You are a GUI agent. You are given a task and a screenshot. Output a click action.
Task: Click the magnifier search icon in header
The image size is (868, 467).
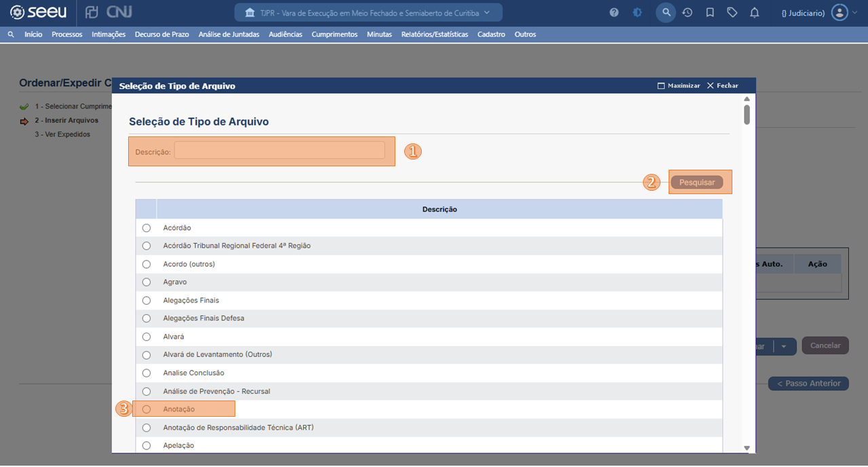[666, 13]
